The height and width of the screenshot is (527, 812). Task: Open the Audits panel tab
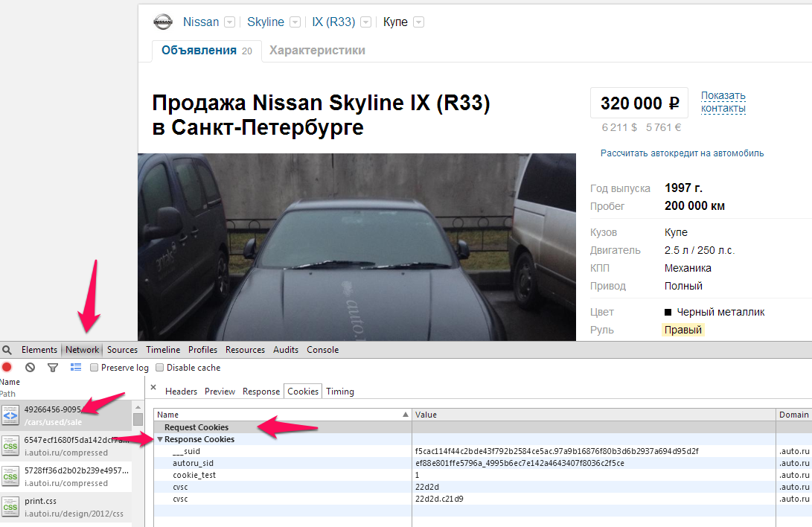coord(286,350)
